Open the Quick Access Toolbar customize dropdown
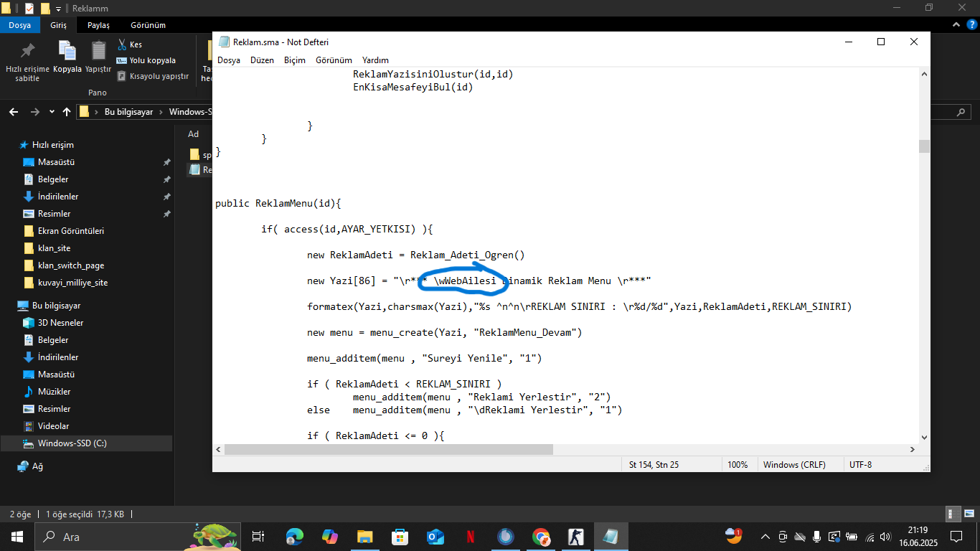 coord(58,9)
